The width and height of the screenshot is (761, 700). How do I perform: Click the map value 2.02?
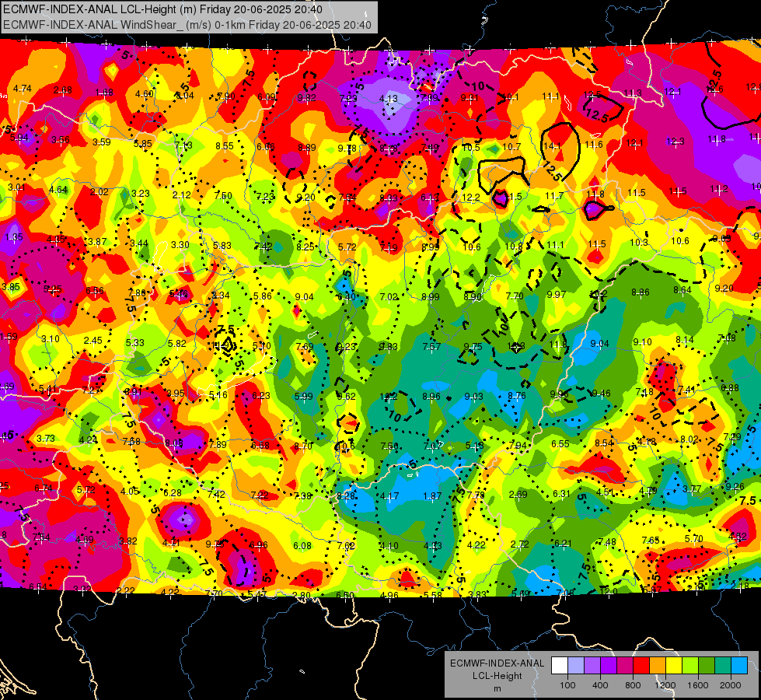pos(99,192)
